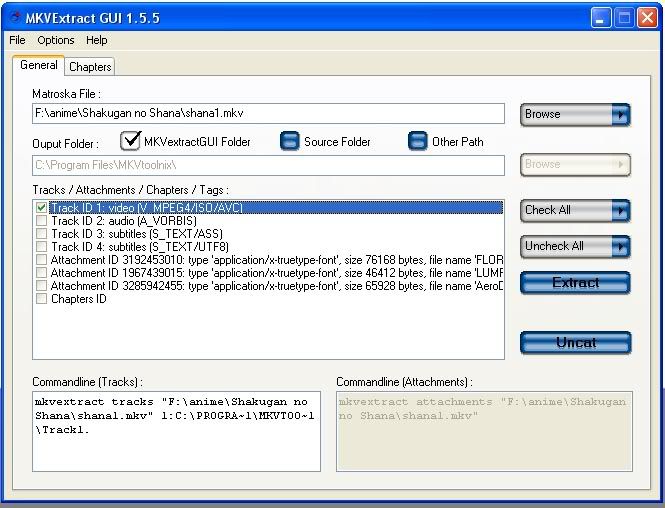Close the MKVExtract GUI window
This screenshot has height=508, width=665.
(647, 18)
